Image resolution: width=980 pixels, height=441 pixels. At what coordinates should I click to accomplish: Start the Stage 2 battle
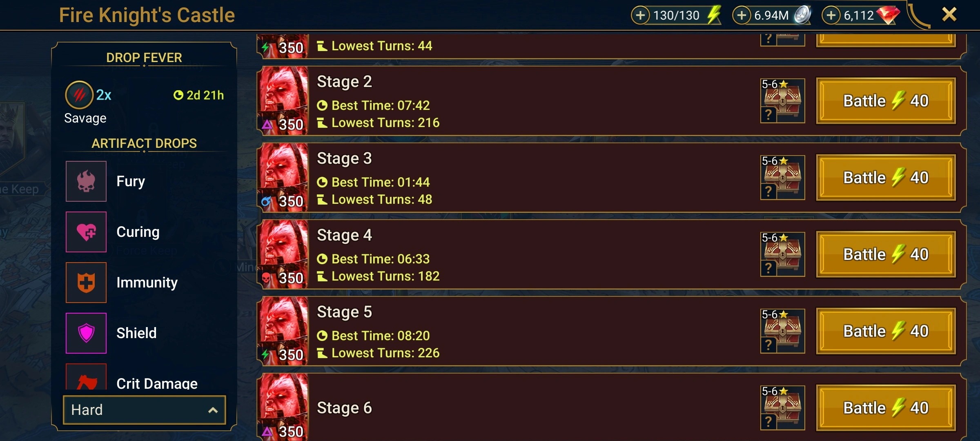886,101
